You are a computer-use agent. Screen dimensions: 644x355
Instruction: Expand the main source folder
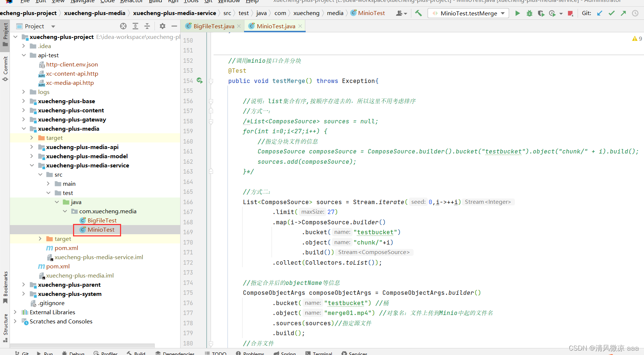pyautogui.click(x=48, y=184)
